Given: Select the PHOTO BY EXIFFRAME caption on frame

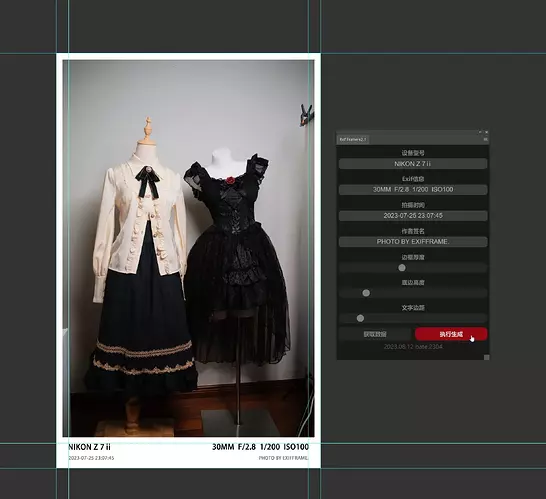Looking at the screenshot, I should tap(283, 458).
